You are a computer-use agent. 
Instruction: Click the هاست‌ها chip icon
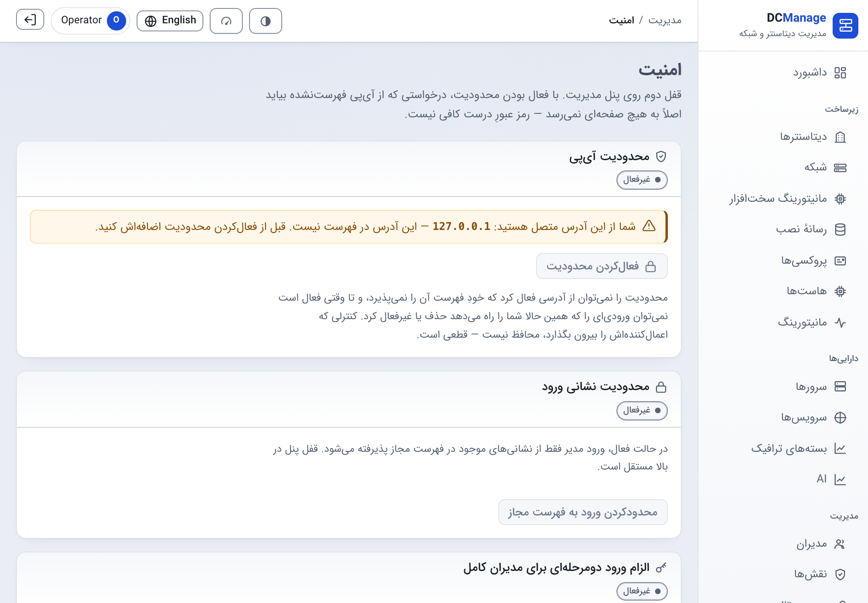pyautogui.click(x=840, y=291)
